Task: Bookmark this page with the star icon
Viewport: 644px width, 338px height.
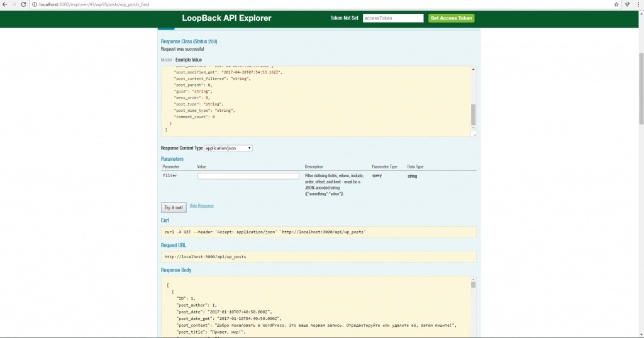Action: (616, 4)
